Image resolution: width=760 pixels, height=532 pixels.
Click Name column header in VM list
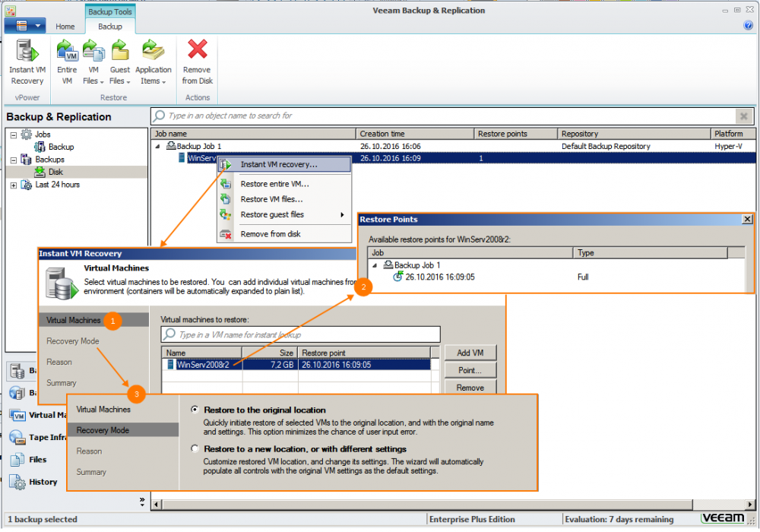click(x=202, y=353)
